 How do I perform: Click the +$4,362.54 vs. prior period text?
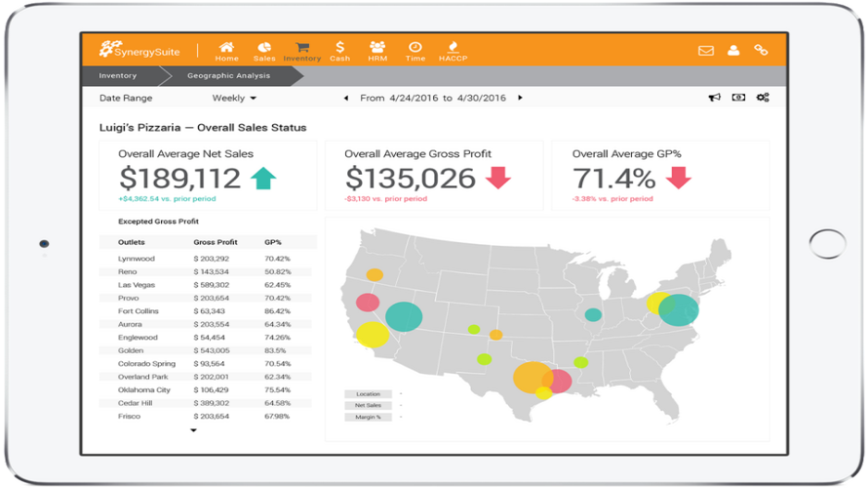pyautogui.click(x=167, y=199)
